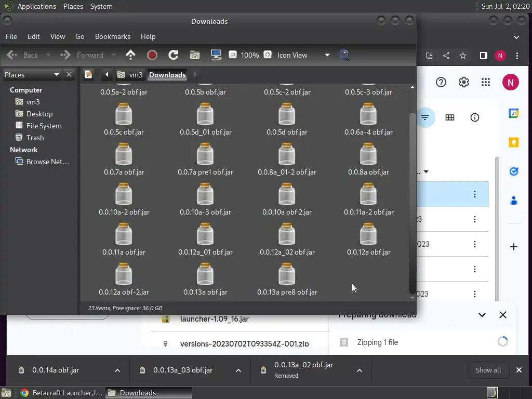Share this page icon in Chrome

[446, 56]
